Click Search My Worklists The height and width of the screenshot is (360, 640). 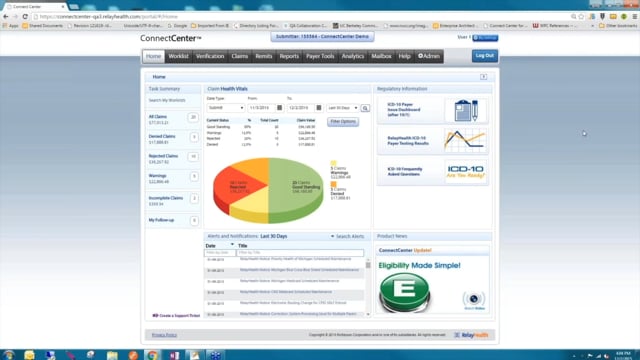167,100
